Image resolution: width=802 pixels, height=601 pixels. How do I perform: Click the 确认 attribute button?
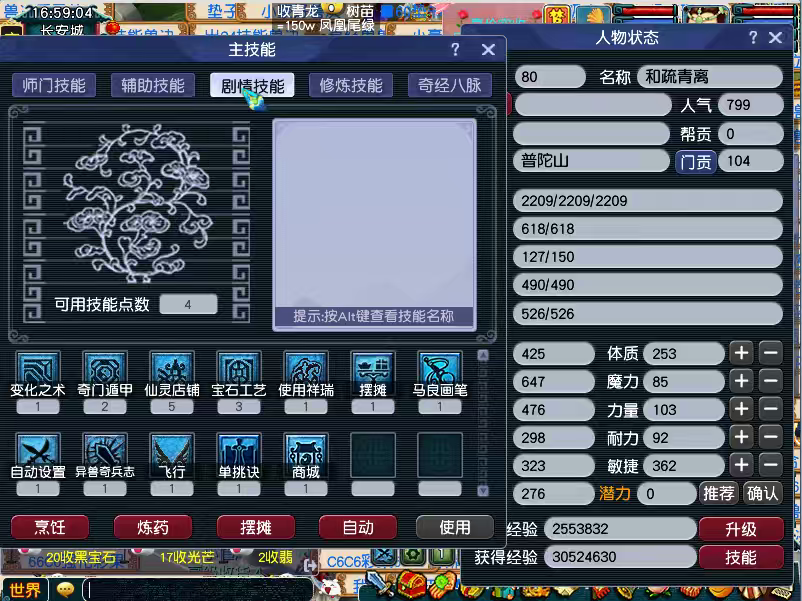click(762, 494)
